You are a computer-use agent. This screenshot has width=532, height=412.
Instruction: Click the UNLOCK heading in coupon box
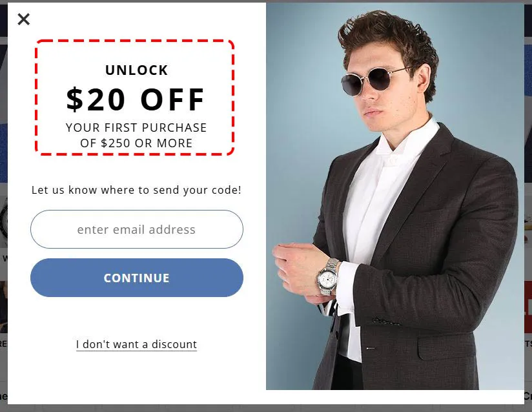click(x=136, y=70)
